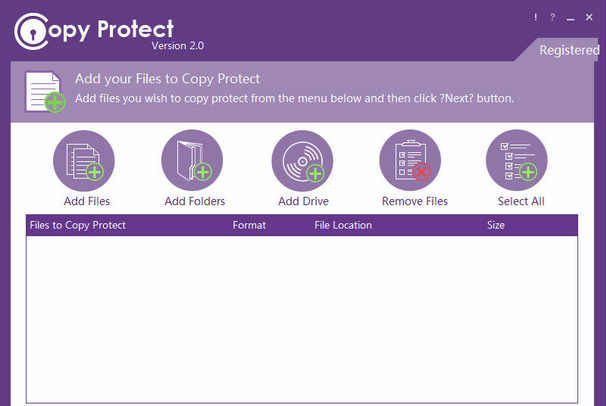Click the Add Files icon
This screenshot has height=406, width=606.
coord(84,161)
